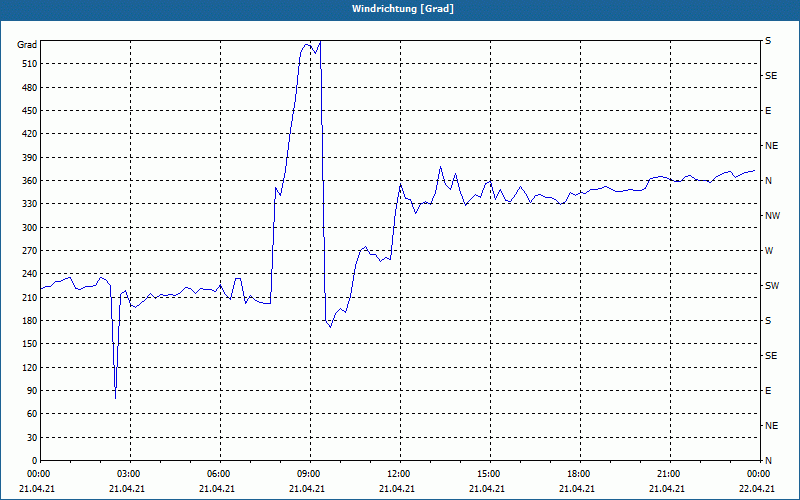
Task: Click the E compass label at 450 level
Action: [x=768, y=111]
